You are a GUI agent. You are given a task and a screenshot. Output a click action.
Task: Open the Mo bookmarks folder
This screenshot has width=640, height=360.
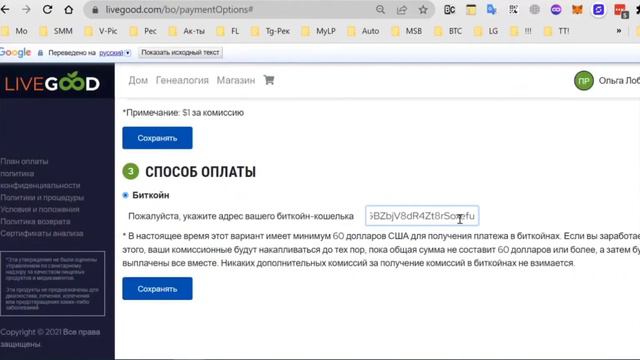coord(15,31)
